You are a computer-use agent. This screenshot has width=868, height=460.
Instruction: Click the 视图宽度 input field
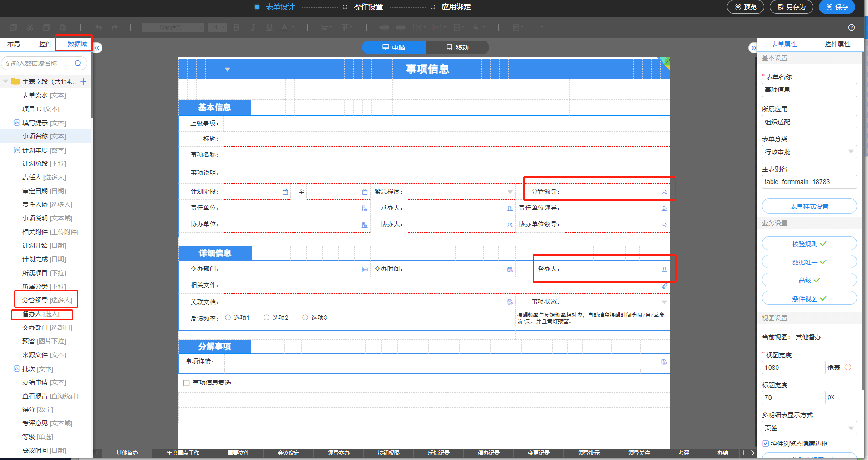pyautogui.click(x=793, y=368)
